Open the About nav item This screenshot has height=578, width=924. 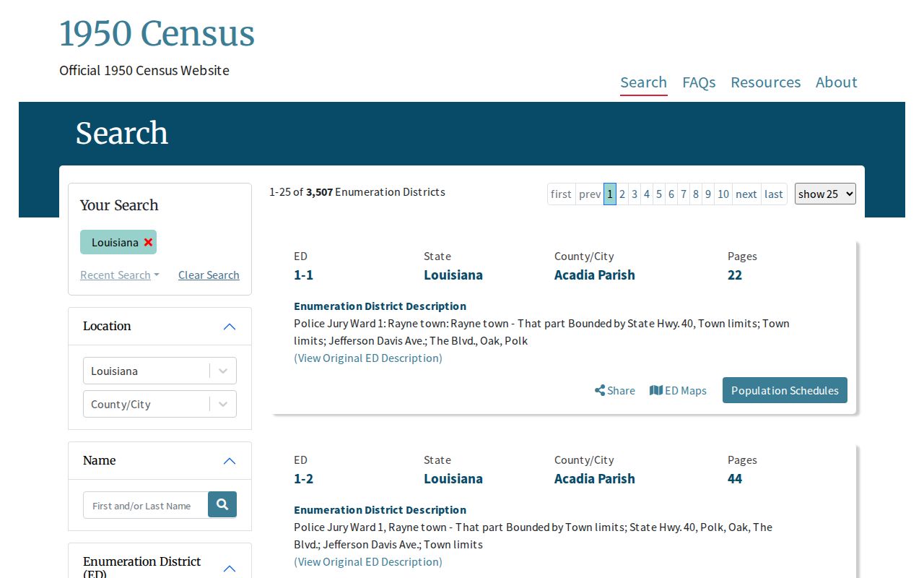[x=836, y=82]
